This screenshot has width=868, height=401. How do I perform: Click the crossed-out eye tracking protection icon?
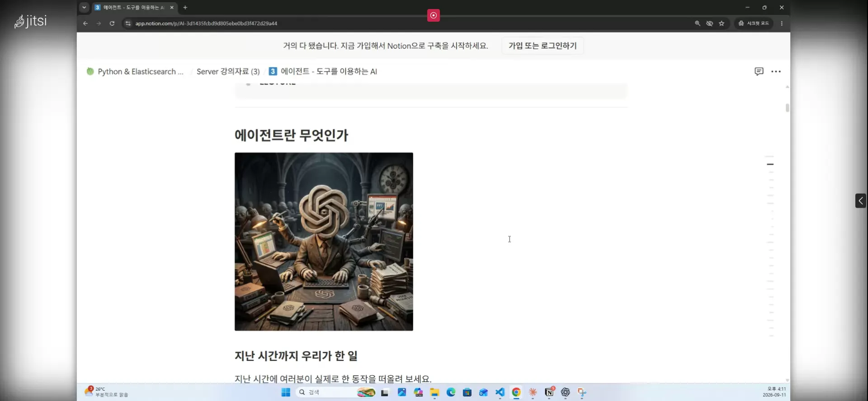pyautogui.click(x=710, y=23)
